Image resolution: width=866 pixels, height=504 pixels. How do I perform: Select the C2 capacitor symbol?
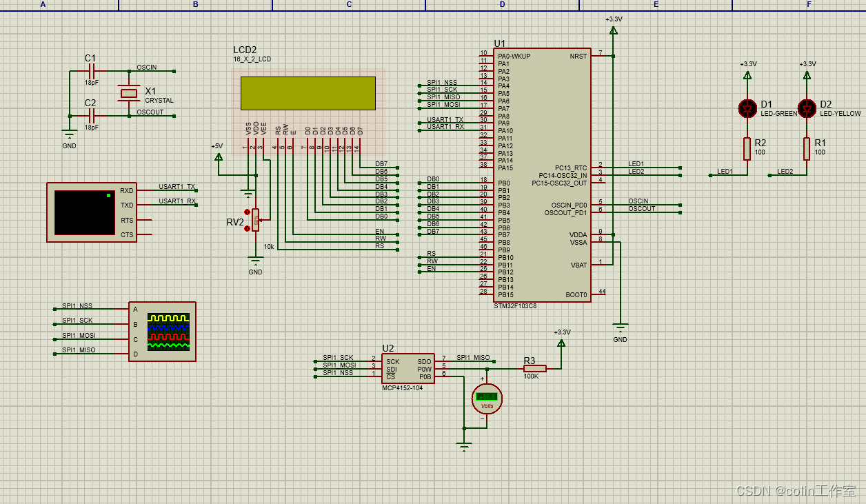[92, 116]
